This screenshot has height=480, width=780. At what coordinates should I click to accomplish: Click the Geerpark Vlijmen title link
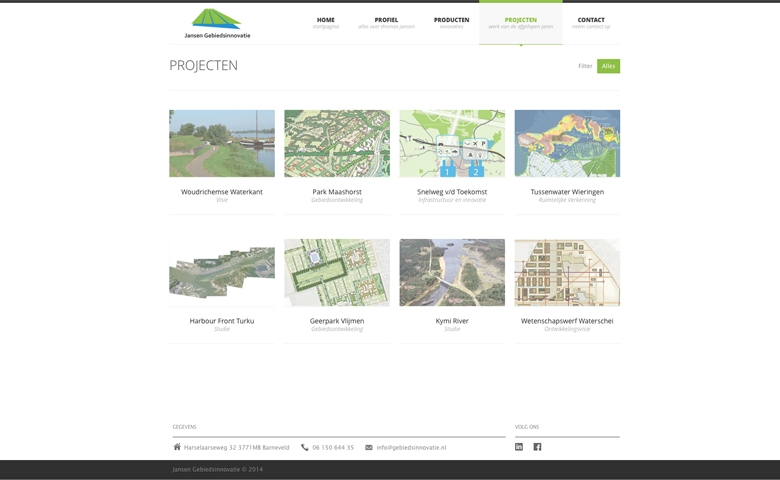pos(337,321)
